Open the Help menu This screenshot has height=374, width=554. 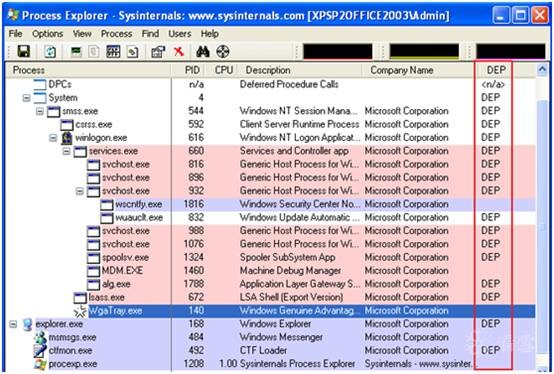pyautogui.click(x=210, y=34)
